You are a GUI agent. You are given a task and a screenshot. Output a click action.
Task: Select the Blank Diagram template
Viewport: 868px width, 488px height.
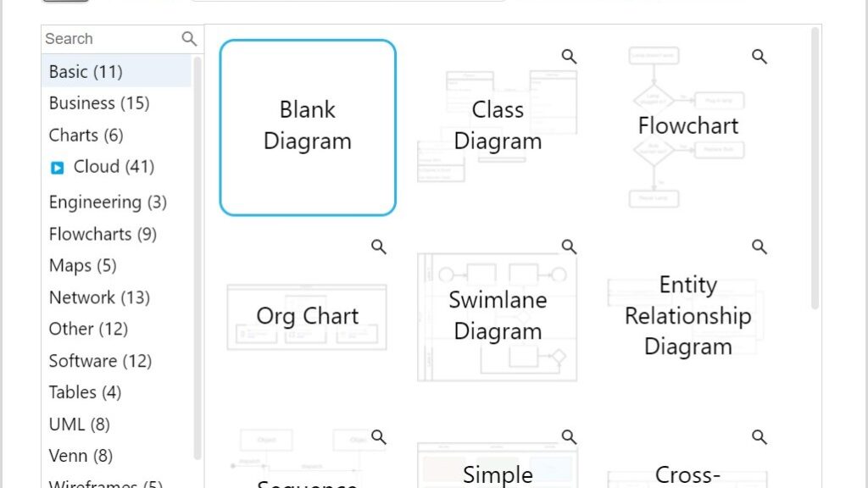308,127
